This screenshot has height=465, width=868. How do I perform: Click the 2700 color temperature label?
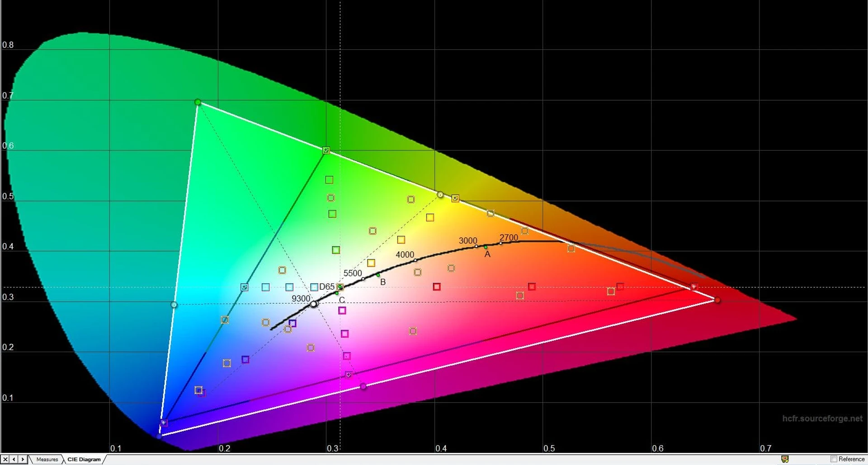click(x=509, y=237)
